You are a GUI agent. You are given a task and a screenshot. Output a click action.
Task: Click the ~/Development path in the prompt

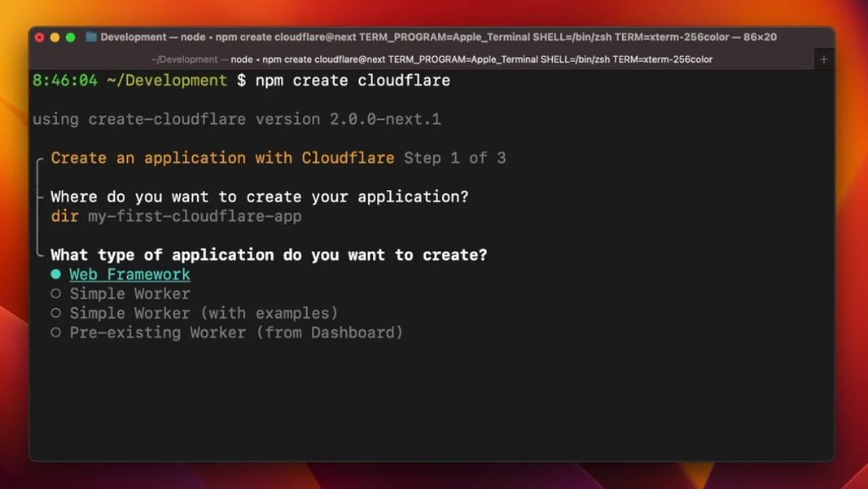[x=166, y=81]
